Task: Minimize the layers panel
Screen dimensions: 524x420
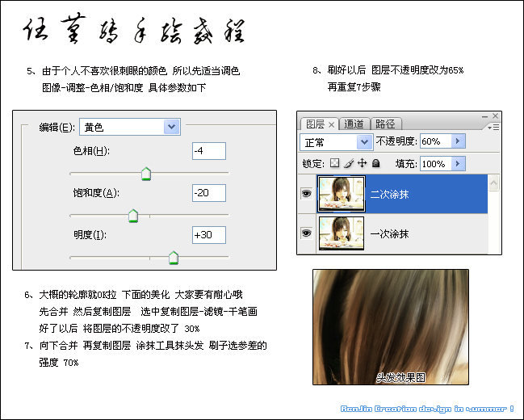Action: [484, 116]
